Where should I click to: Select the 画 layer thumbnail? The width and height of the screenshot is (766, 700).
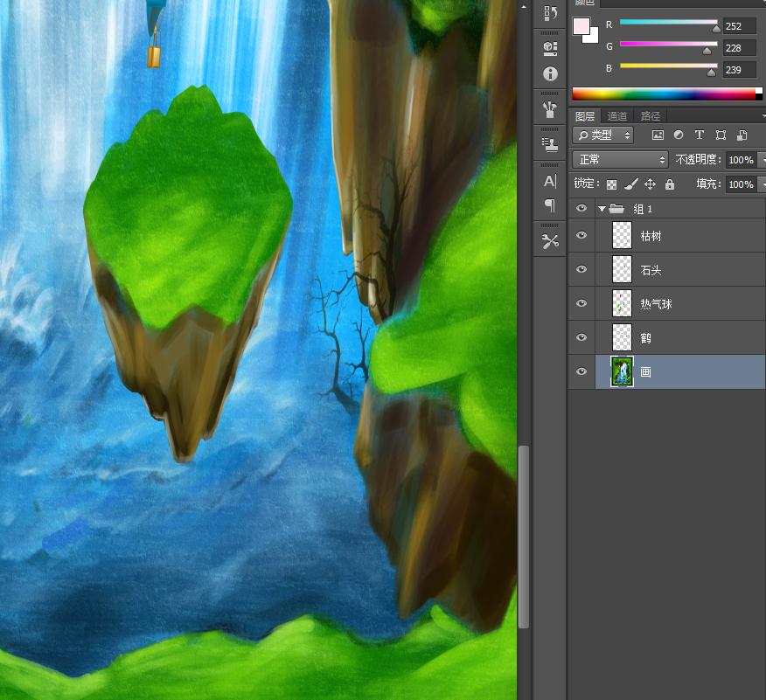(x=622, y=371)
